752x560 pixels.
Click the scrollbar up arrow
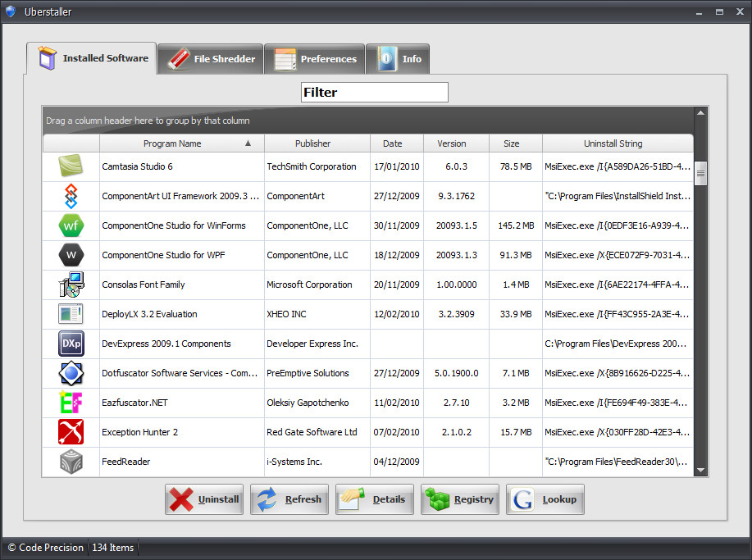tap(700, 113)
